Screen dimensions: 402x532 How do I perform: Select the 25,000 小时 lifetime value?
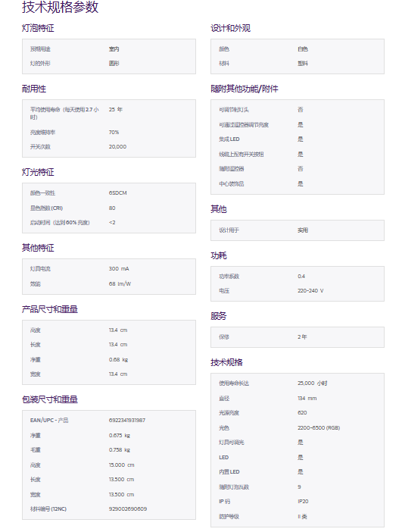pos(313,383)
